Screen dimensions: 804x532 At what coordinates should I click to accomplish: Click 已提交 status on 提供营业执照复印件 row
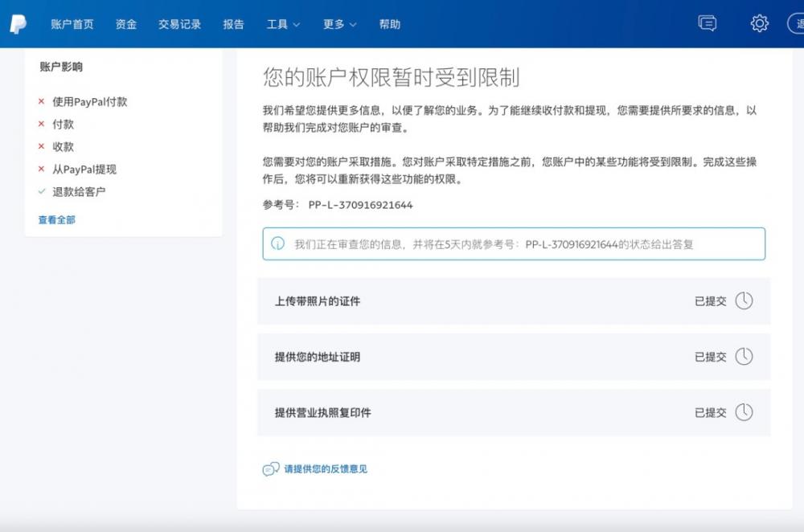click(x=710, y=412)
